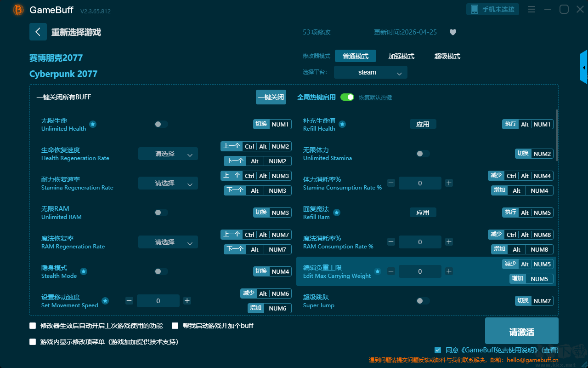Click 53项修改 count text

tap(317, 32)
